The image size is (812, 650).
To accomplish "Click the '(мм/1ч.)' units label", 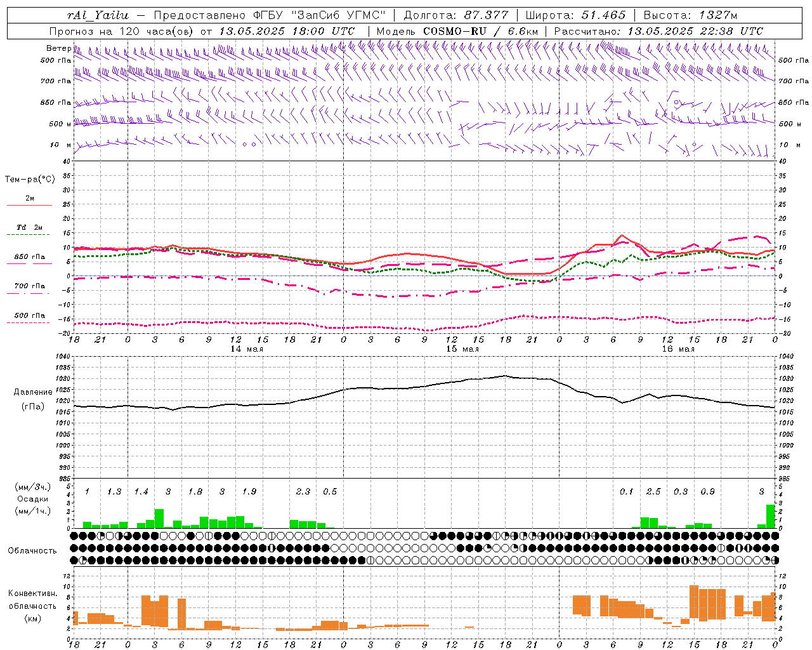I will coord(32,511).
